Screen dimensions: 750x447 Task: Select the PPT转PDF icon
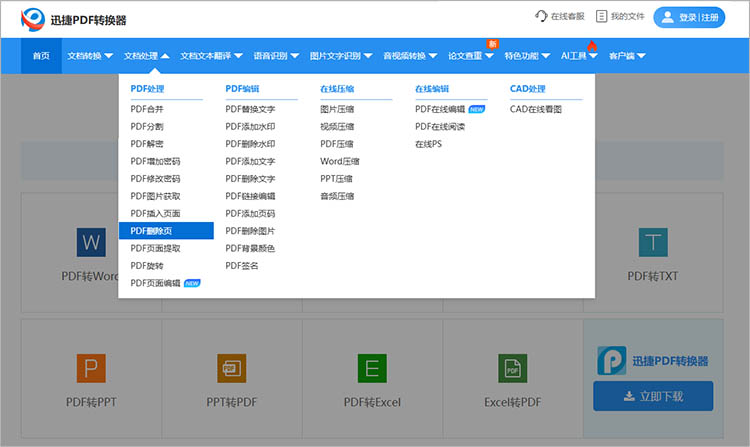point(231,369)
